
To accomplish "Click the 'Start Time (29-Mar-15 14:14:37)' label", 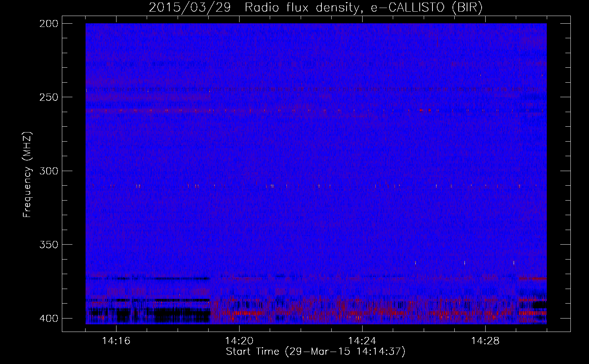I will (316, 352).
